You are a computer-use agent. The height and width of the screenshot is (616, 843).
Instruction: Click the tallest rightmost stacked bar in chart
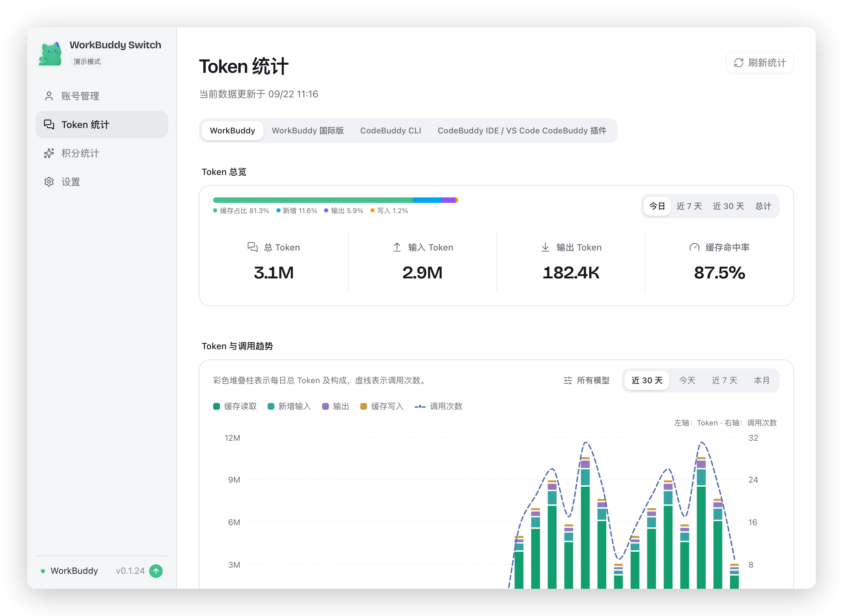(701, 523)
